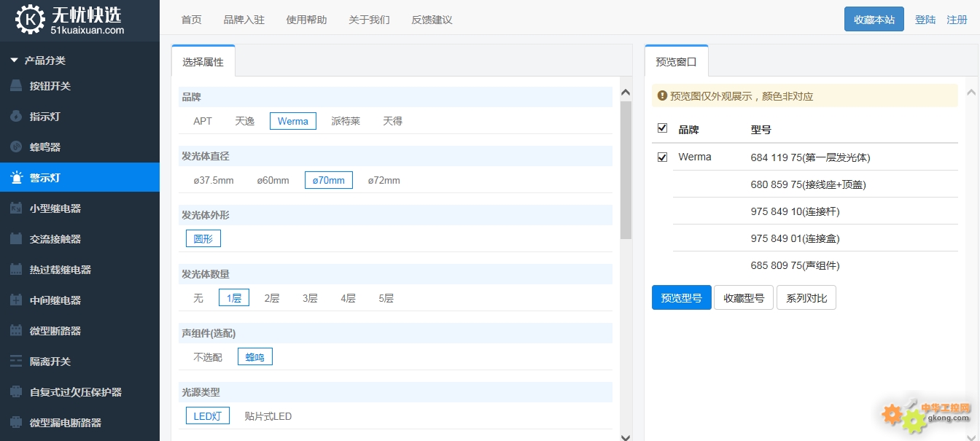Click the 警示灯 siren icon

pos(16,178)
